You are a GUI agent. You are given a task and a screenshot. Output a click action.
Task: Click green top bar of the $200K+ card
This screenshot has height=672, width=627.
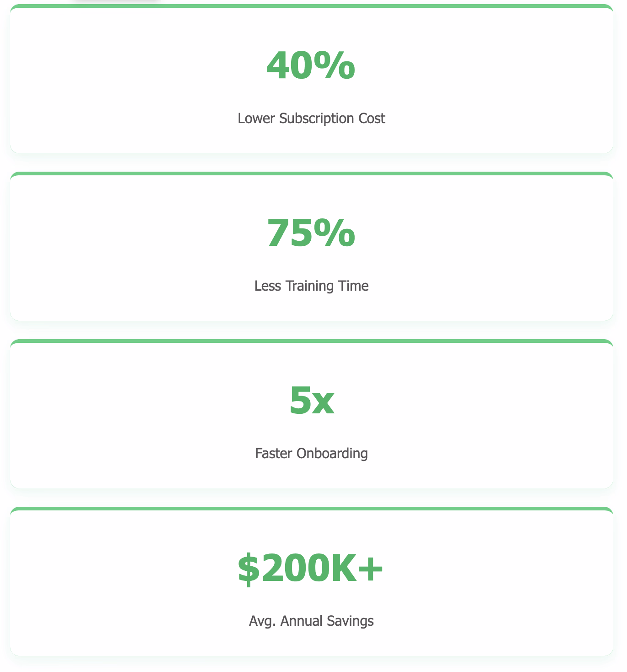tap(311, 509)
